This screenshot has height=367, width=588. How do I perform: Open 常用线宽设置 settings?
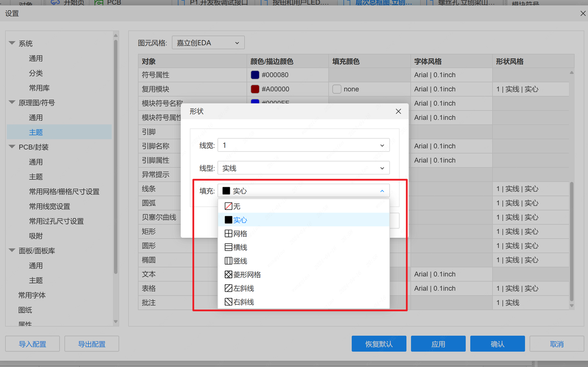tap(50, 206)
